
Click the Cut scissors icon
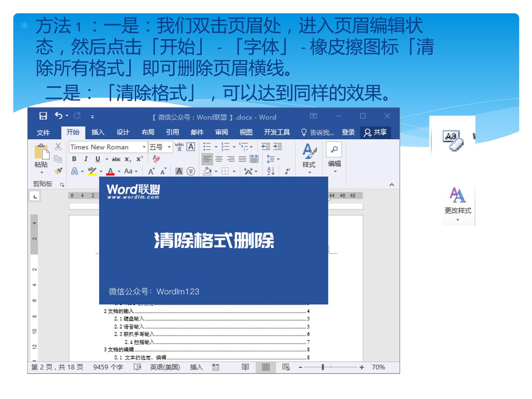tap(58, 147)
